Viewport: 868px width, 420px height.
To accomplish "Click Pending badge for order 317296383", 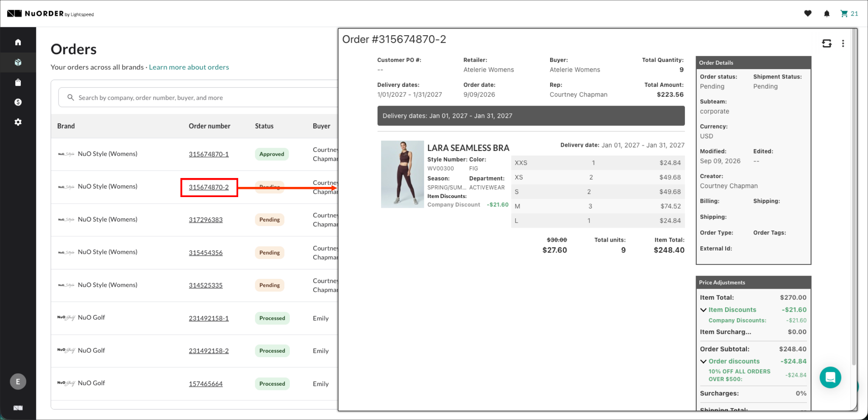I will click(x=270, y=220).
